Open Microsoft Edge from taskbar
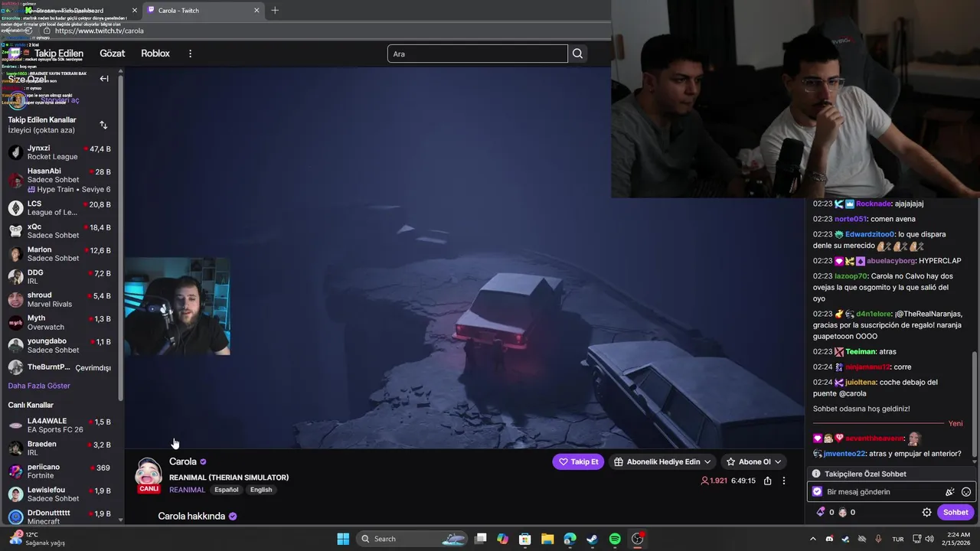The height and width of the screenshot is (551, 980). [570, 539]
